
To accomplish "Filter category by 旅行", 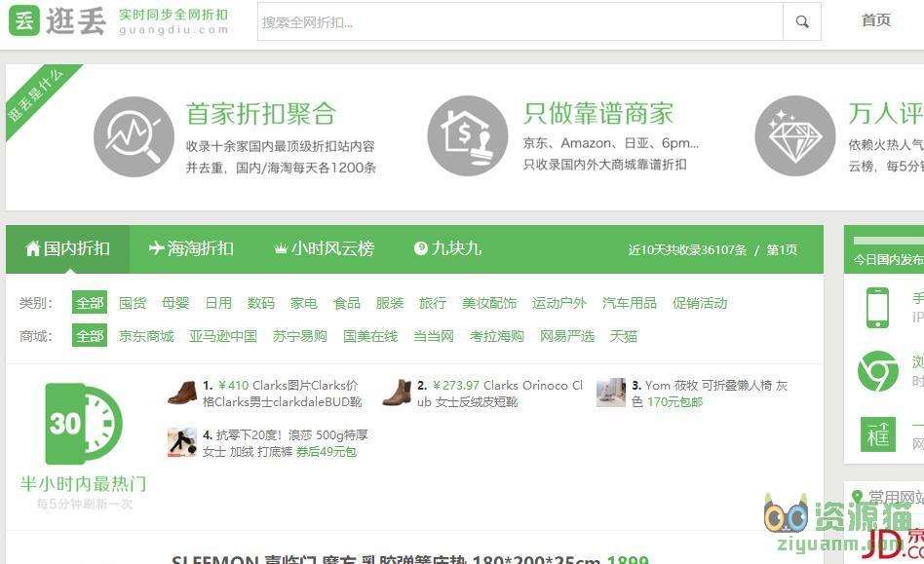I will pyautogui.click(x=433, y=303).
